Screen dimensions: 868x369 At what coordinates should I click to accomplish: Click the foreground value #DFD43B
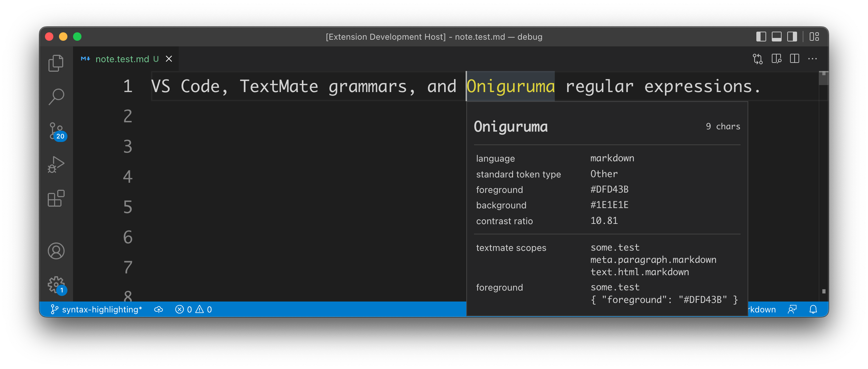tap(609, 189)
